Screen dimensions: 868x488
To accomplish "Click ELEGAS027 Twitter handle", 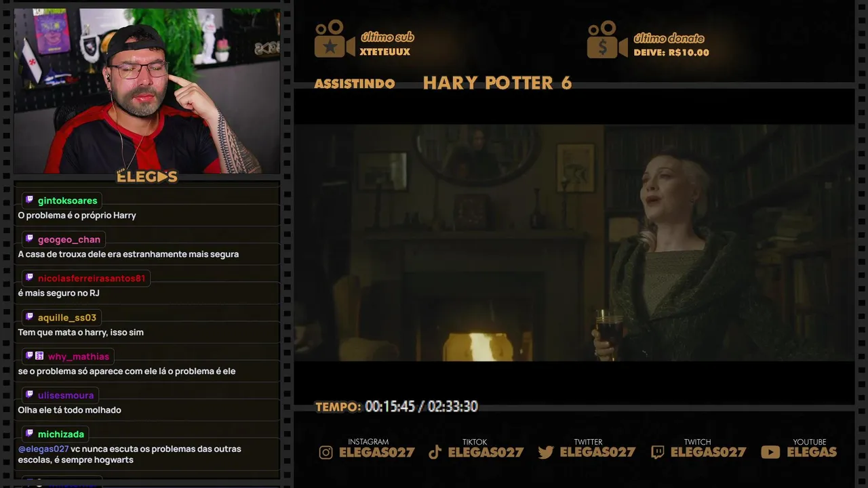I will pos(598,453).
